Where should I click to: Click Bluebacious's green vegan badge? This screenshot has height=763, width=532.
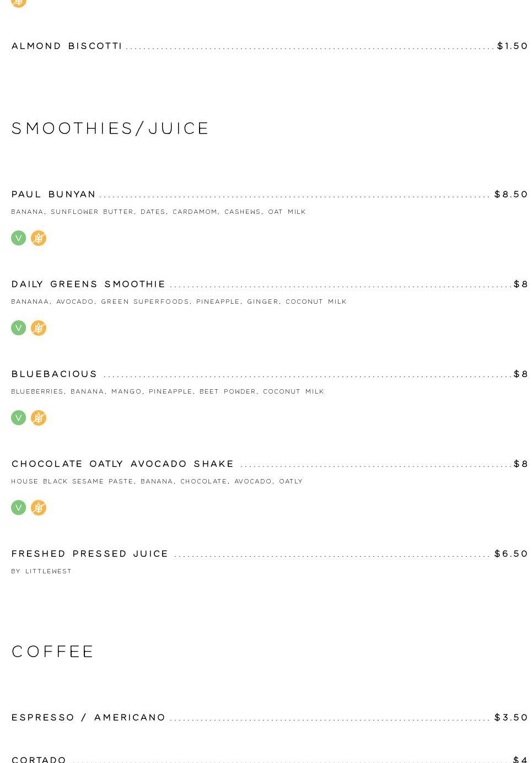pyautogui.click(x=19, y=418)
